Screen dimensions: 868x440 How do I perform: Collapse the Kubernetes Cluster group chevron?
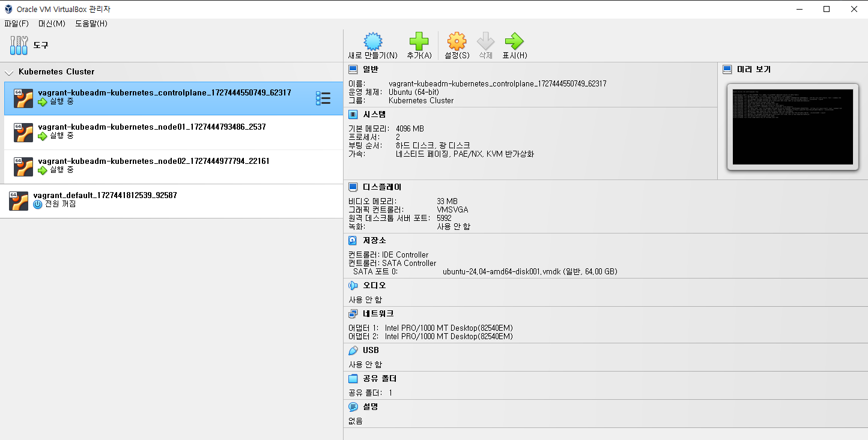tap(9, 72)
